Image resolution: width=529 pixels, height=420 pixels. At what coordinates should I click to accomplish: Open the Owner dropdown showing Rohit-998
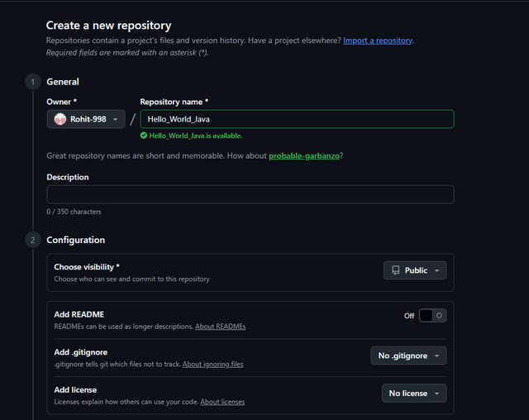pos(86,119)
